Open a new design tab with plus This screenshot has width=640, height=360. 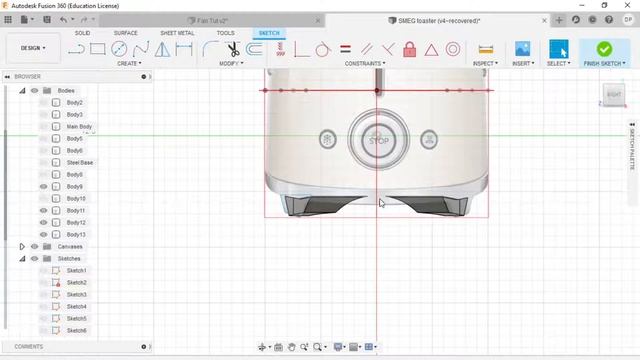559,20
